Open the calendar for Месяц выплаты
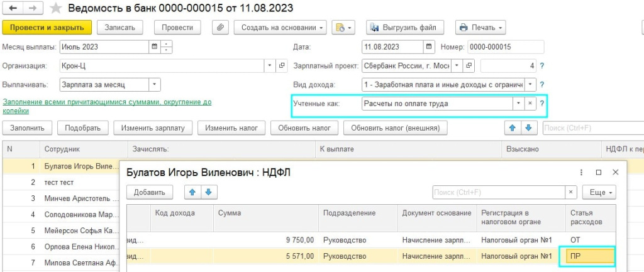644x272 pixels. pos(155,46)
